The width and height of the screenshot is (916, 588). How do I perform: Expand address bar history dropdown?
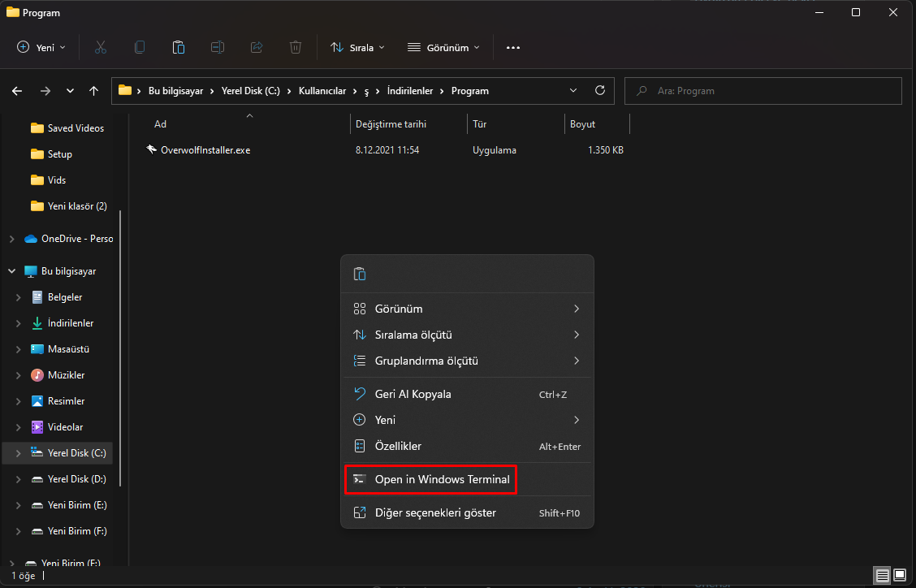pyautogui.click(x=573, y=91)
